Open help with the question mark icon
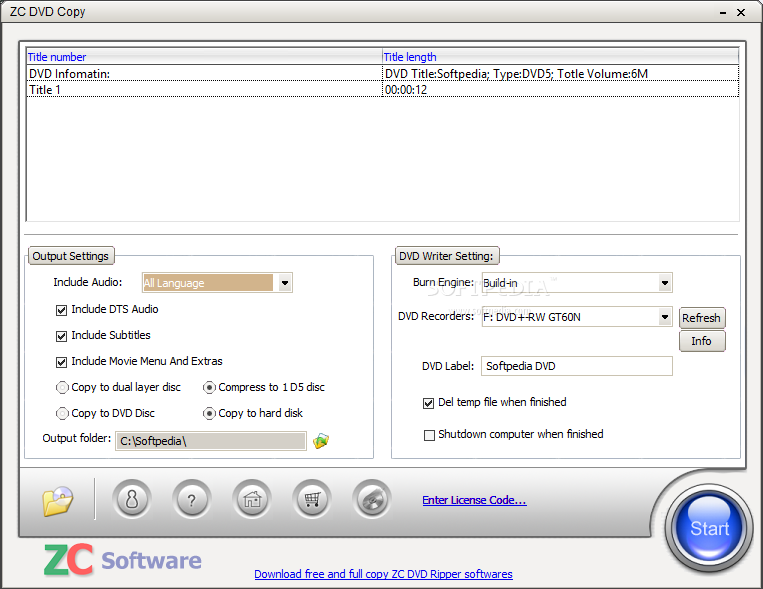The image size is (763, 589). pyautogui.click(x=192, y=499)
